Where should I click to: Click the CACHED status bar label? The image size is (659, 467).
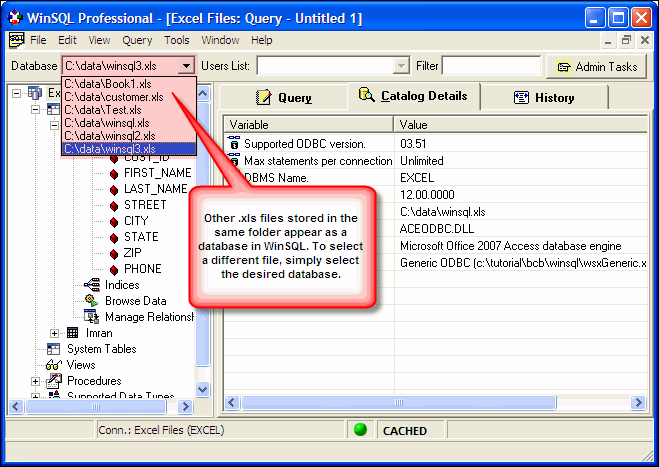pos(405,431)
